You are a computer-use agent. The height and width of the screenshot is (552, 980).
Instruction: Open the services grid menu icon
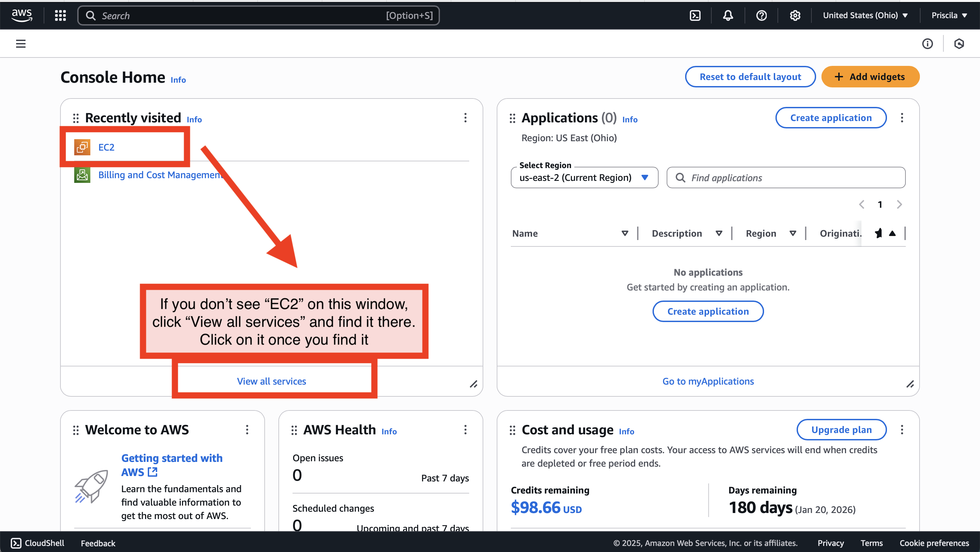coord(60,15)
